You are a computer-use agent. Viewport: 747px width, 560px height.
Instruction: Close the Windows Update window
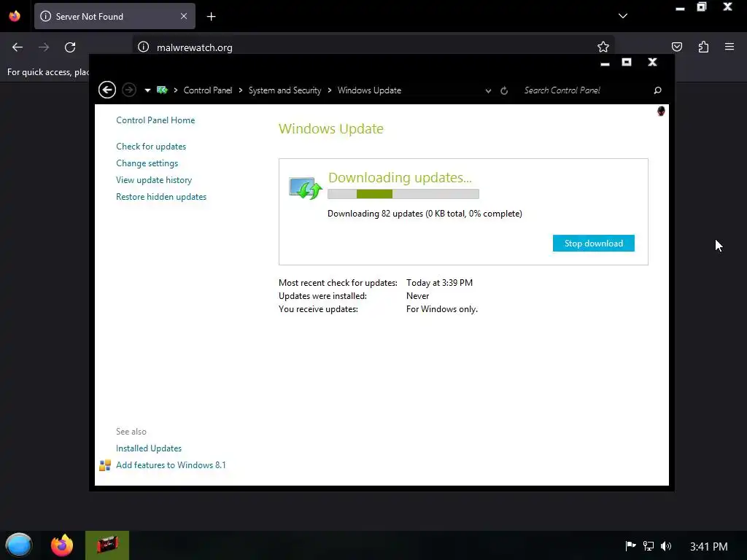653,63
